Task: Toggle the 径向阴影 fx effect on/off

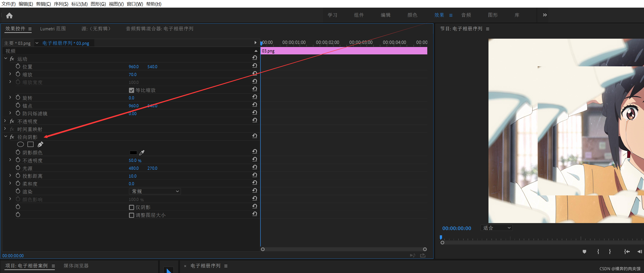Action: pyautogui.click(x=12, y=137)
